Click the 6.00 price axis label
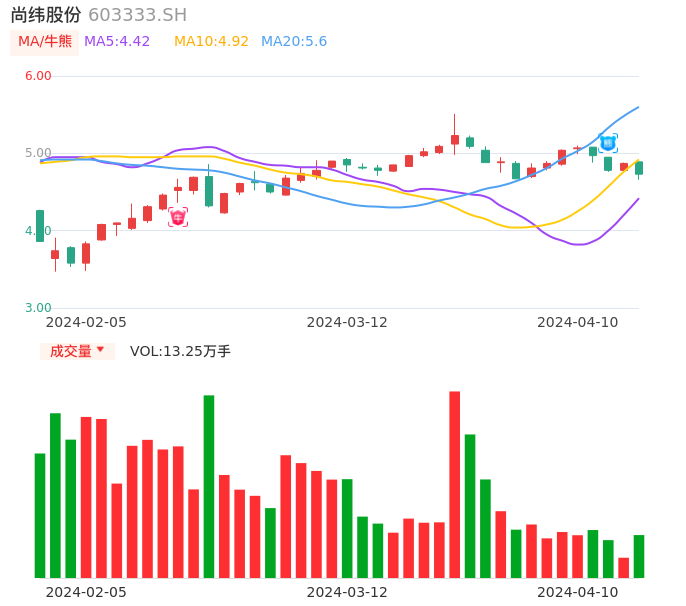This screenshot has height=606, width=686. (38, 76)
